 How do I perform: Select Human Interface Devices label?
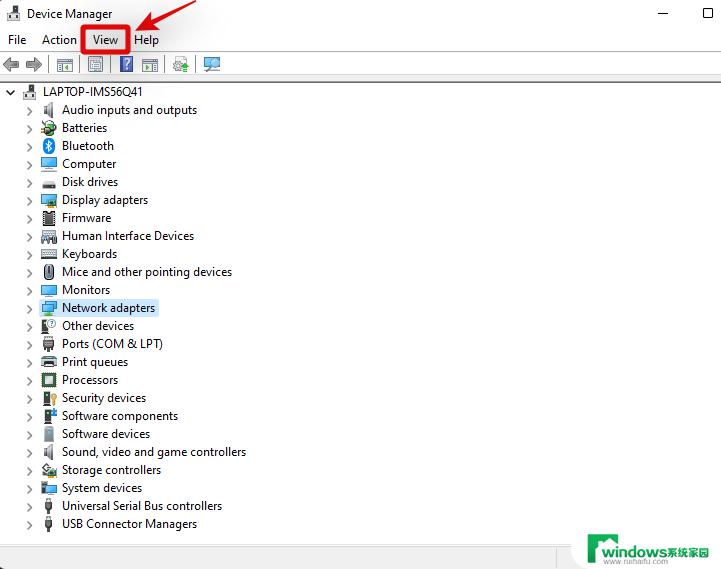point(128,236)
